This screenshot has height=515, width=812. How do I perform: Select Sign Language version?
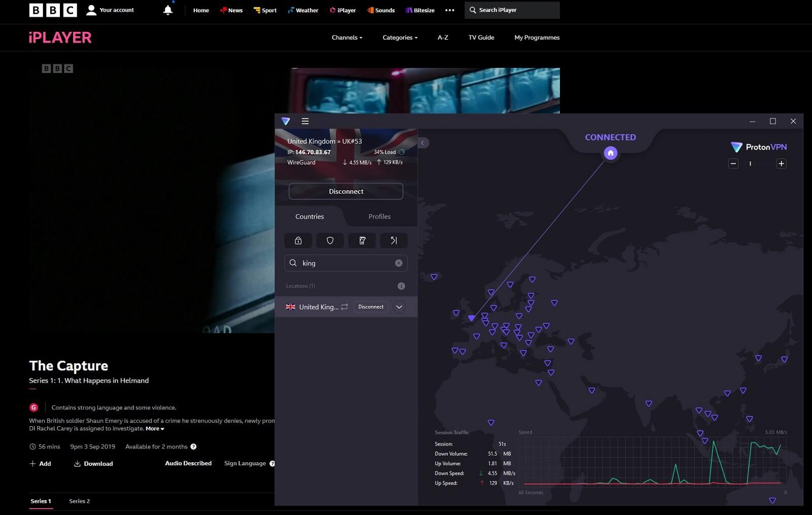245,463
